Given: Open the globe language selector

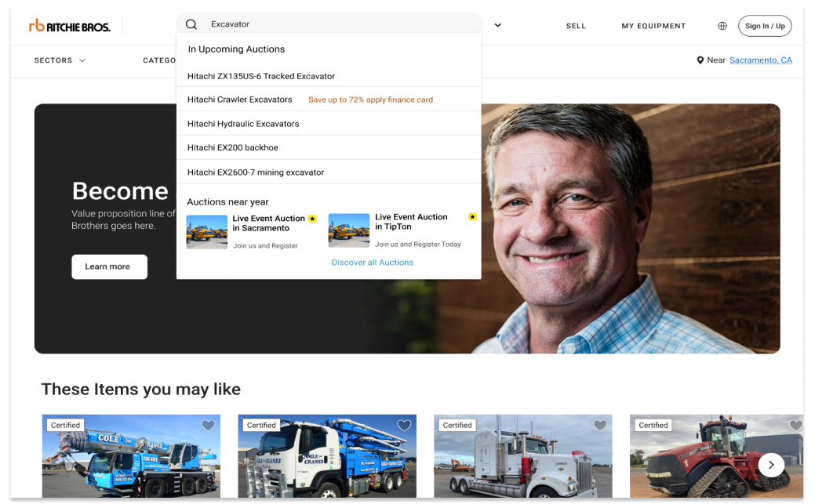Looking at the screenshot, I should point(722,26).
